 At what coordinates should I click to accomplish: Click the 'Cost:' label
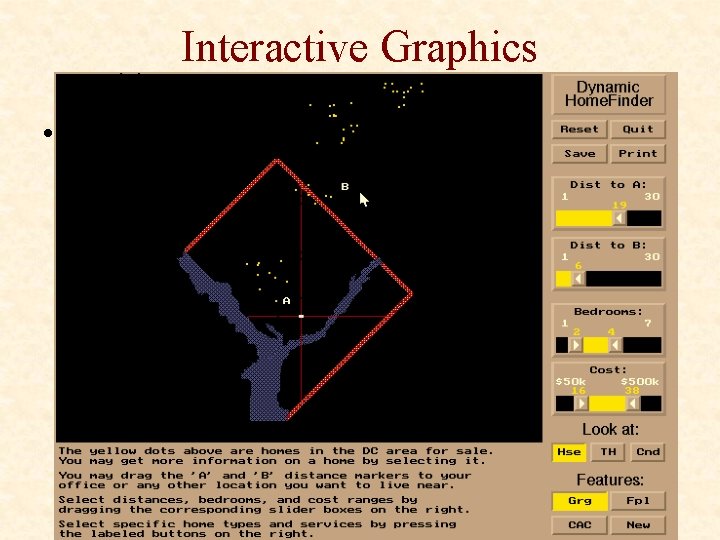[608, 370]
